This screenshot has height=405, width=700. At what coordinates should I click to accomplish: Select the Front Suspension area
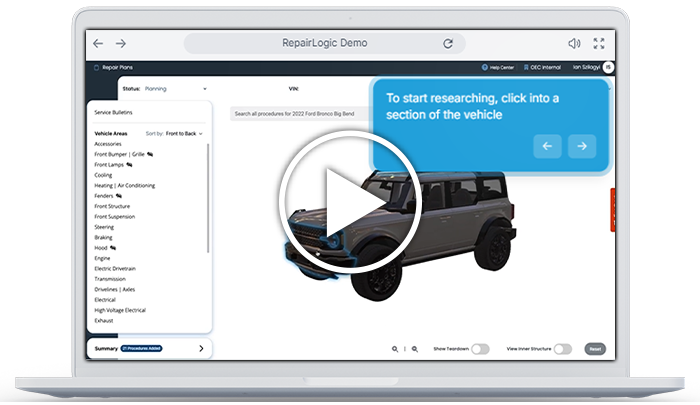(114, 217)
